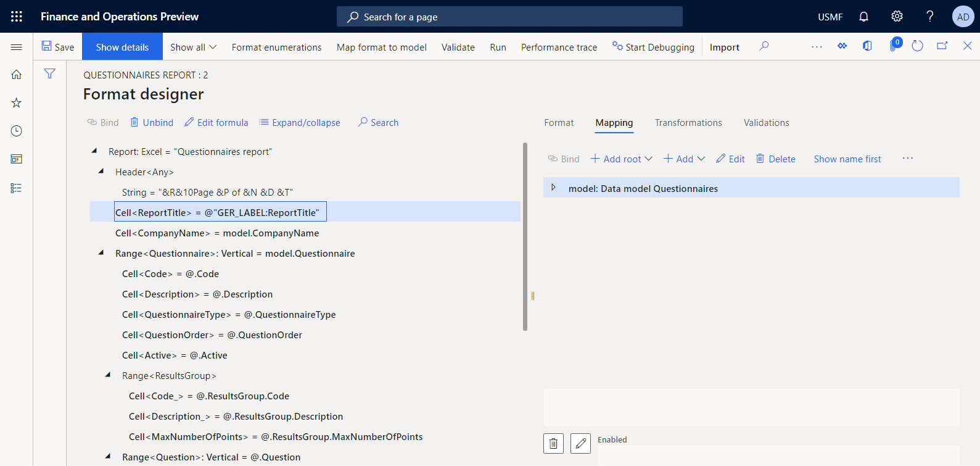Click Delete in the mapping toolbar

(776, 159)
